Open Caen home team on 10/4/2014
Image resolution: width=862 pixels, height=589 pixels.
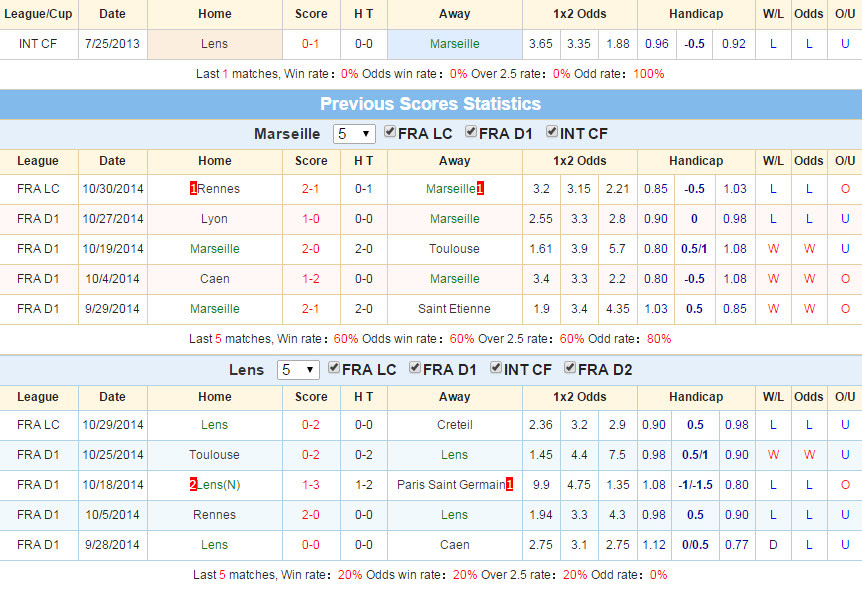214,279
